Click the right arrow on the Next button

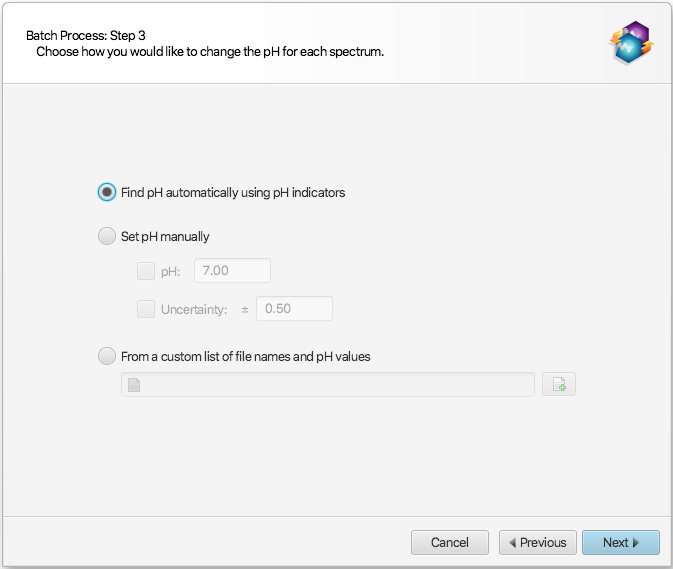click(636, 543)
